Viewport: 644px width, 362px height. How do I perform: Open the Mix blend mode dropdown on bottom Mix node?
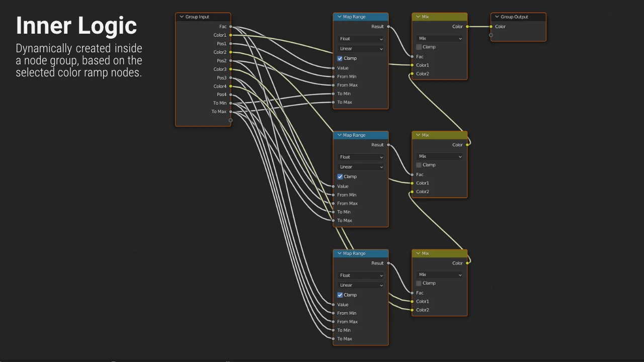pyautogui.click(x=439, y=275)
